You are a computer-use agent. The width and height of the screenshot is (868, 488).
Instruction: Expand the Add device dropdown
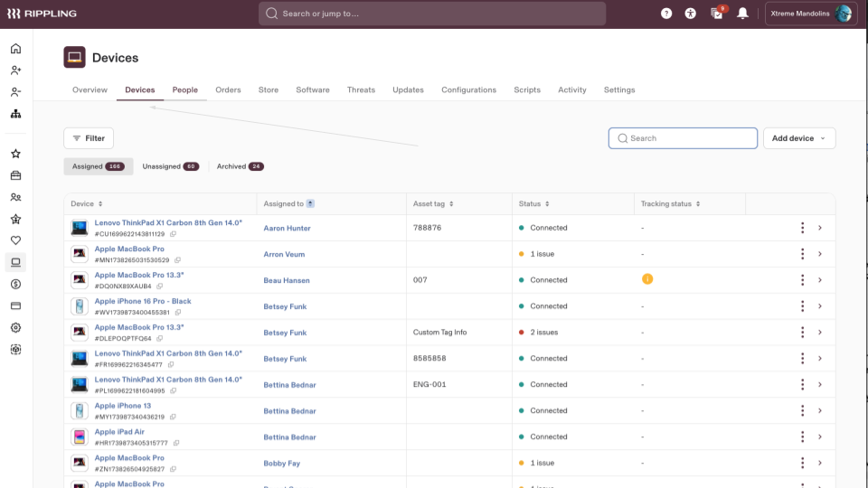click(x=798, y=138)
